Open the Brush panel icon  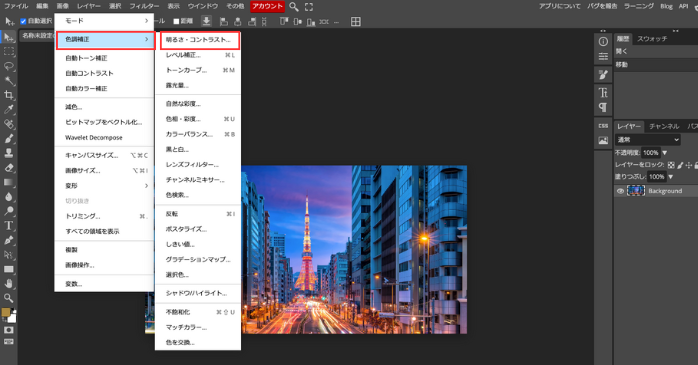pyautogui.click(x=603, y=74)
